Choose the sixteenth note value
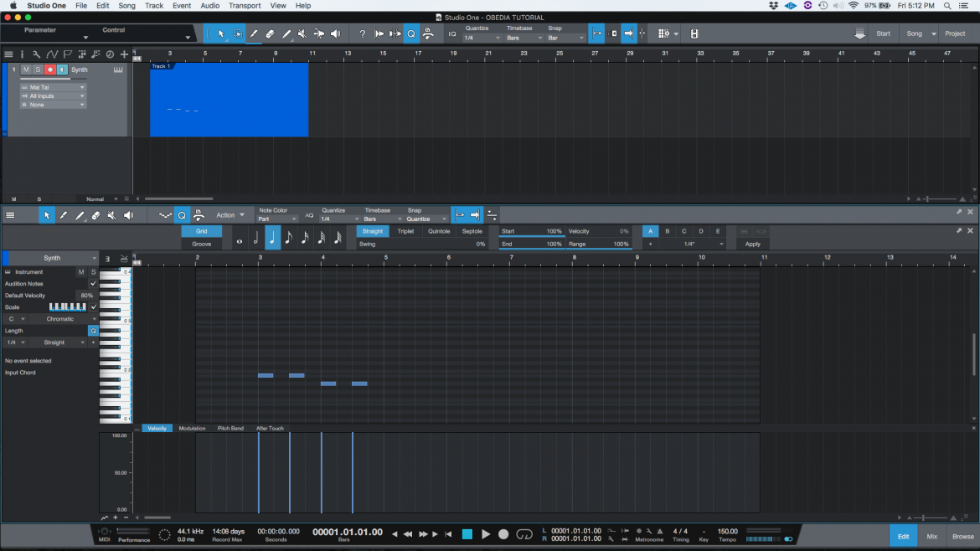 pos(305,238)
